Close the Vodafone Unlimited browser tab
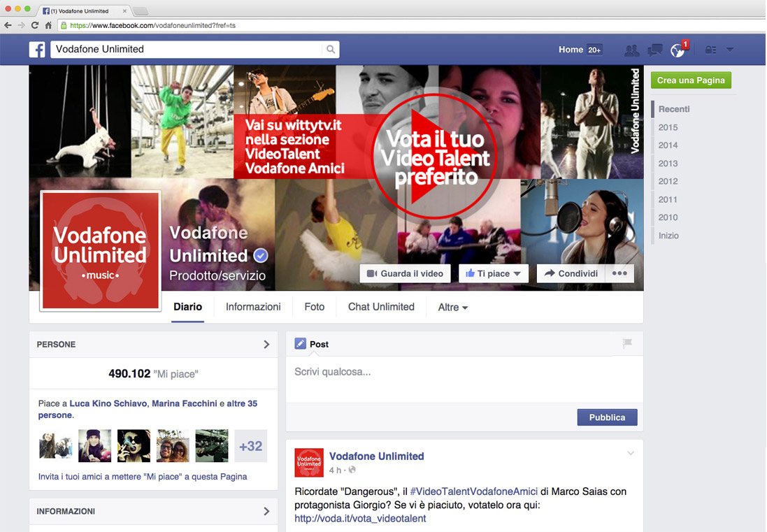767x532 pixels. (x=124, y=10)
